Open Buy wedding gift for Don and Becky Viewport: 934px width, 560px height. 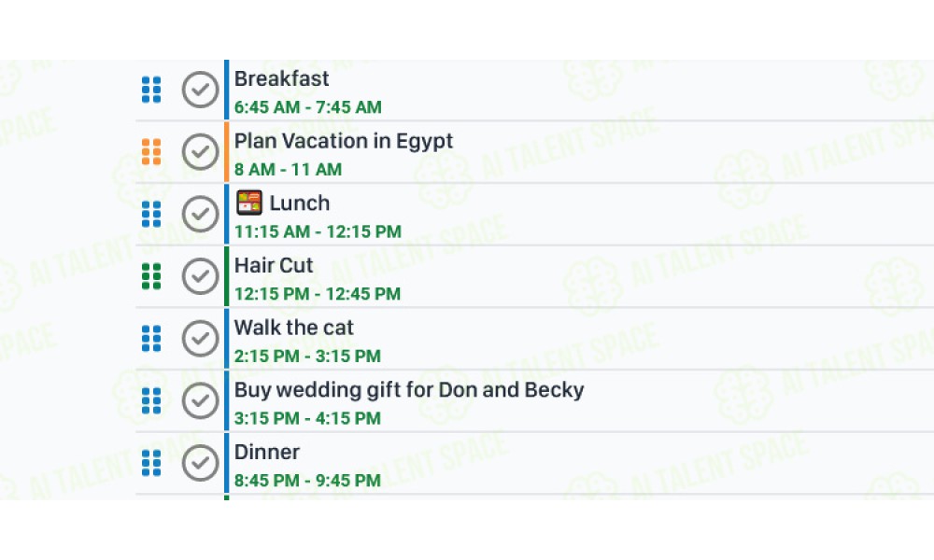point(409,390)
